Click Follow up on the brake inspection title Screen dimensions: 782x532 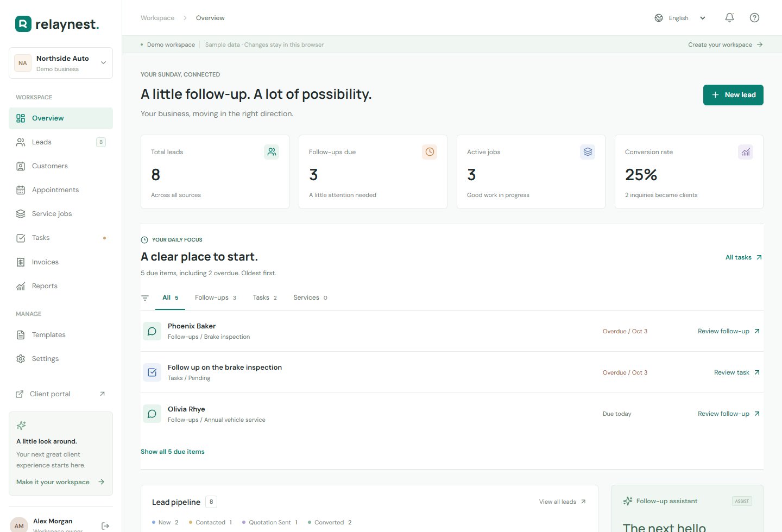[x=225, y=368]
